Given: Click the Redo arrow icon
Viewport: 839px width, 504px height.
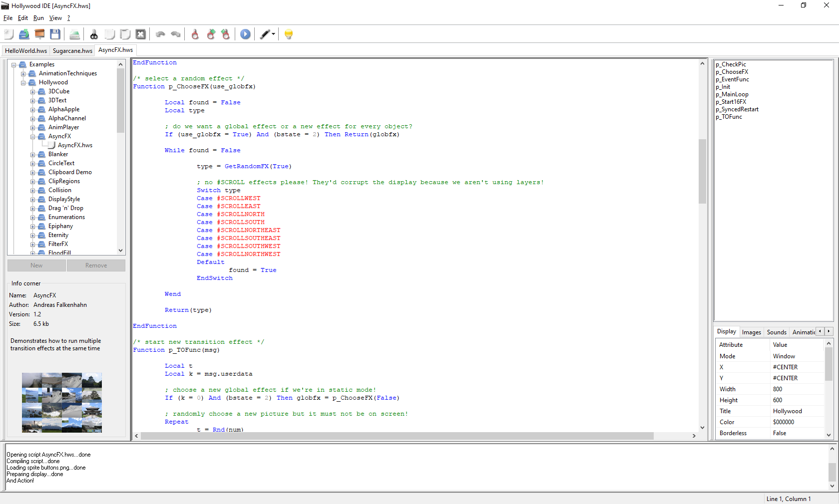Looking at the screenshot, I should pos(176,34).
